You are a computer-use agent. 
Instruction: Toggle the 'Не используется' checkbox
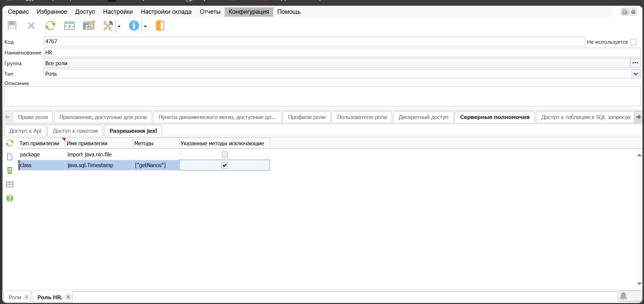click(633, 42)
